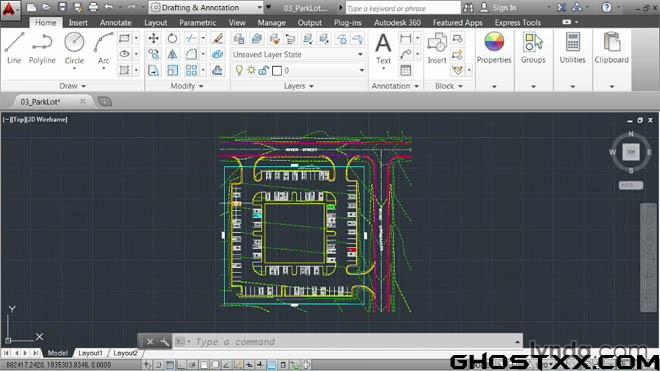This screenshot has width=660, height=371.
Task: Switch to the Layout1 tab
Action: point(90,353)
